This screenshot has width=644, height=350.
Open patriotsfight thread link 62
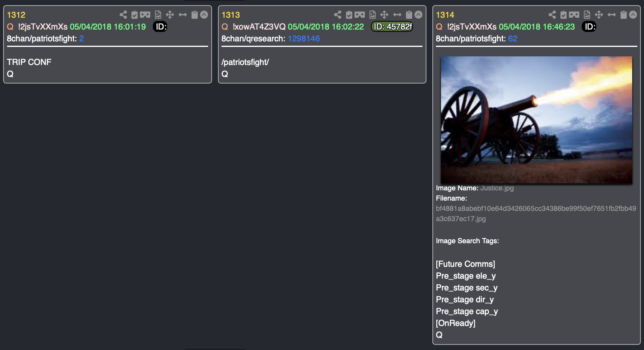coord(513,39)
